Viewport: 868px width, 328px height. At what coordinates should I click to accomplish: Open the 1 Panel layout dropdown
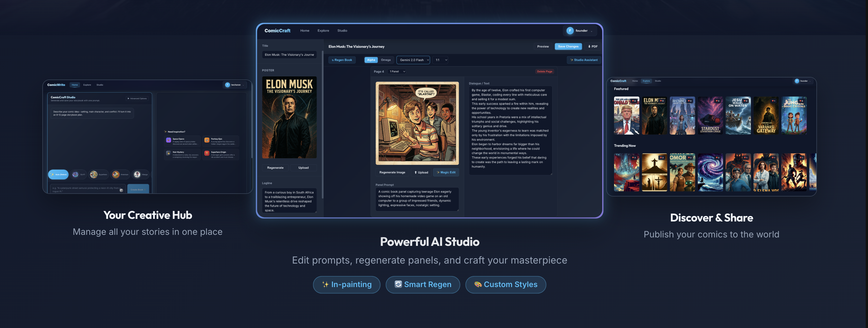tap(397, 71)
